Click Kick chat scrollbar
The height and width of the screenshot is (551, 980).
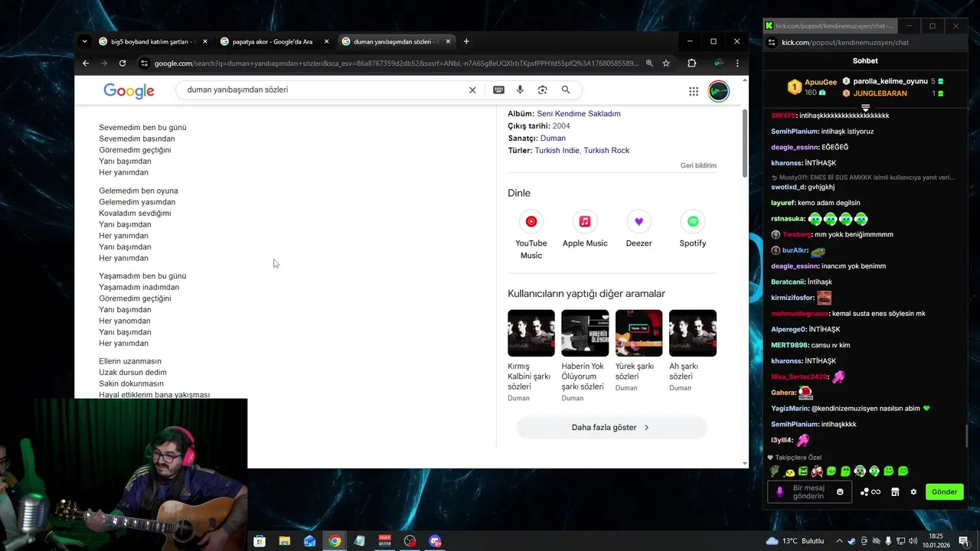click(966, 436)
